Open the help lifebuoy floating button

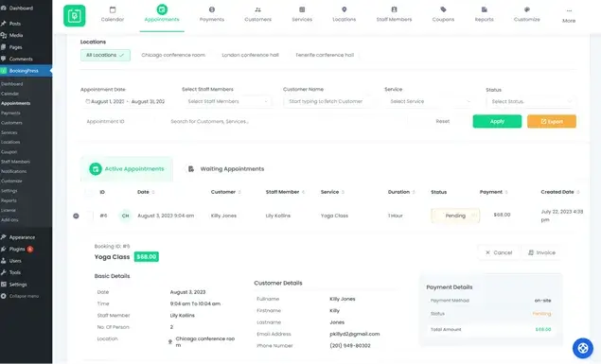click(x=583, y=348)
